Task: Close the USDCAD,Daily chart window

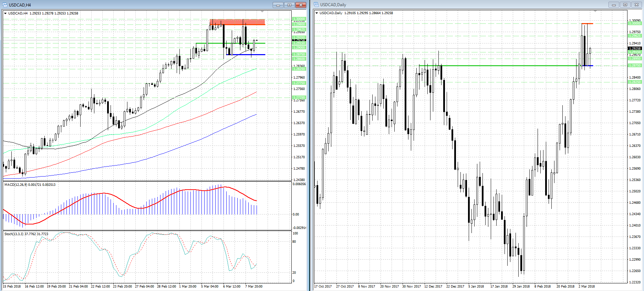Action: 636,4
